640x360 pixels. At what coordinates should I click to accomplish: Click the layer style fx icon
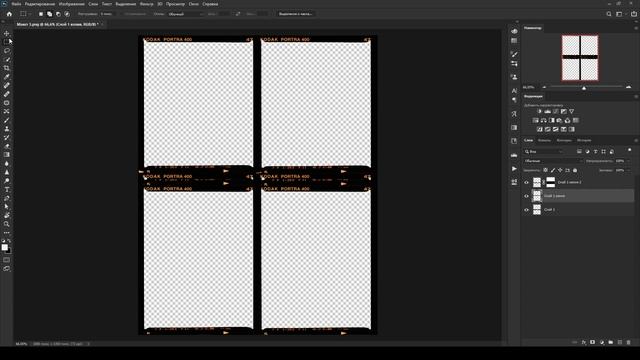point(584,342)
